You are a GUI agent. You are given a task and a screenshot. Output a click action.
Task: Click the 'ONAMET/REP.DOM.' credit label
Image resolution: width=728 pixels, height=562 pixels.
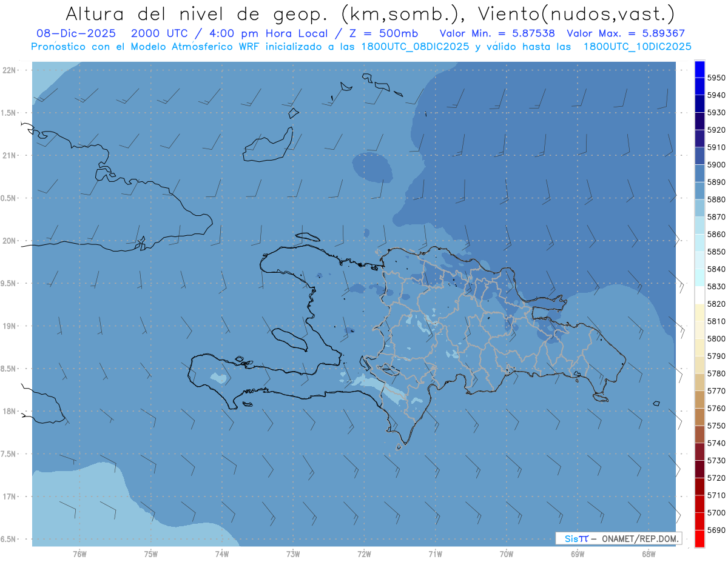639,538
